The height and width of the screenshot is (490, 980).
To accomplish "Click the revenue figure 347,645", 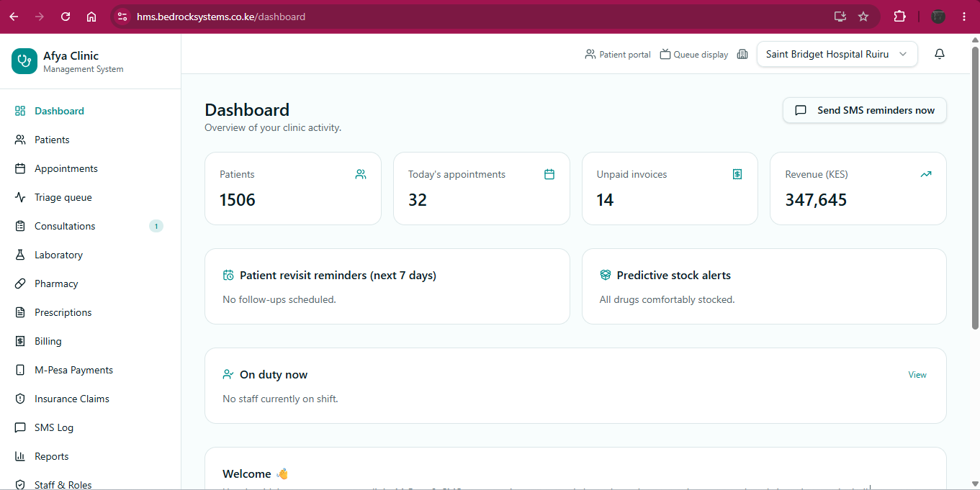I will (816, 200).
